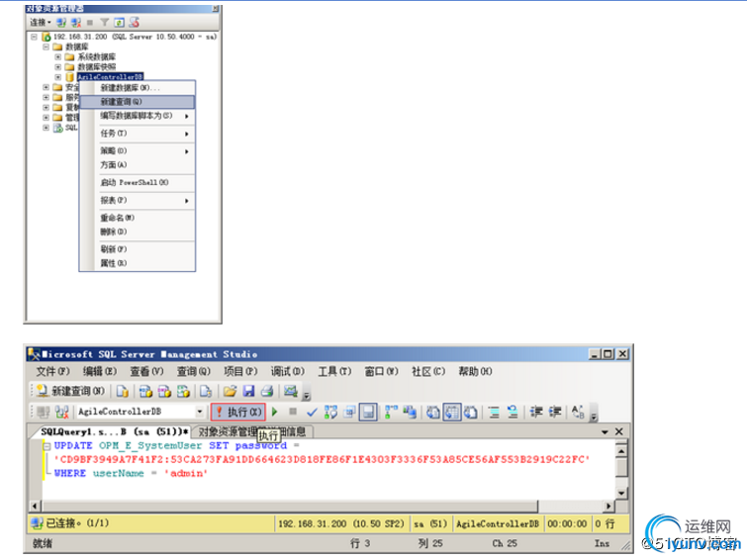Choose 启动 PowerShell in context menu
The width and height of the screenshot is (747, 560).
tap(138, 182)
